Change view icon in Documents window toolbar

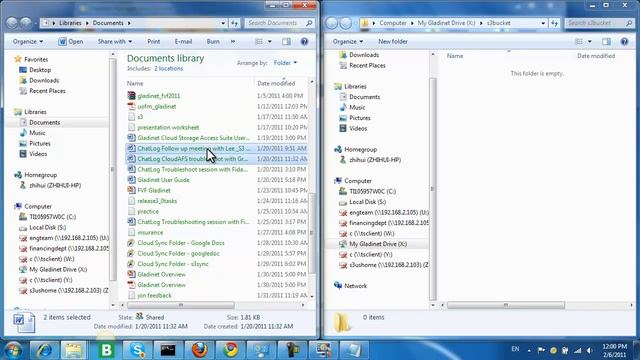click(259, 42)
